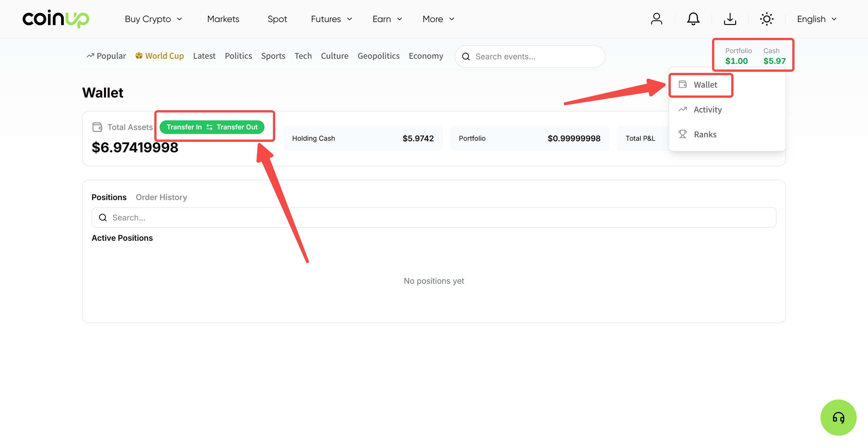Open the Popular events category
868x447 pixels.
pos(106,56)
